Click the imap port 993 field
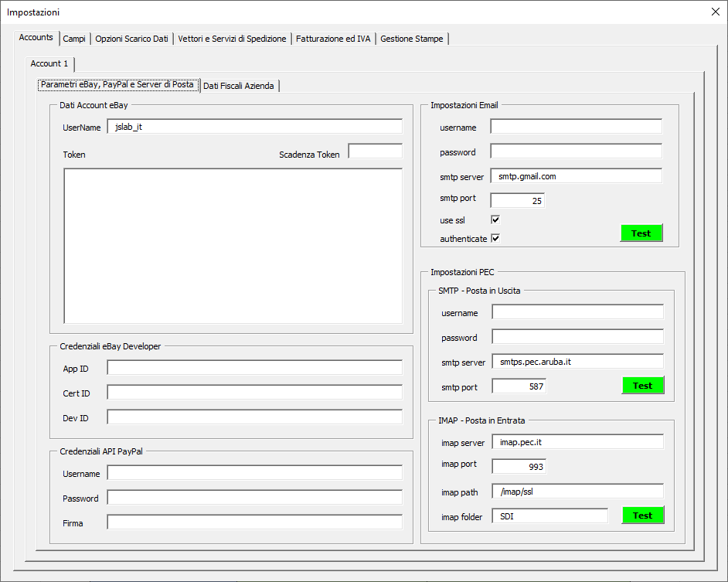The width and height of the screenshot is (728, 582). click(519, 466)
